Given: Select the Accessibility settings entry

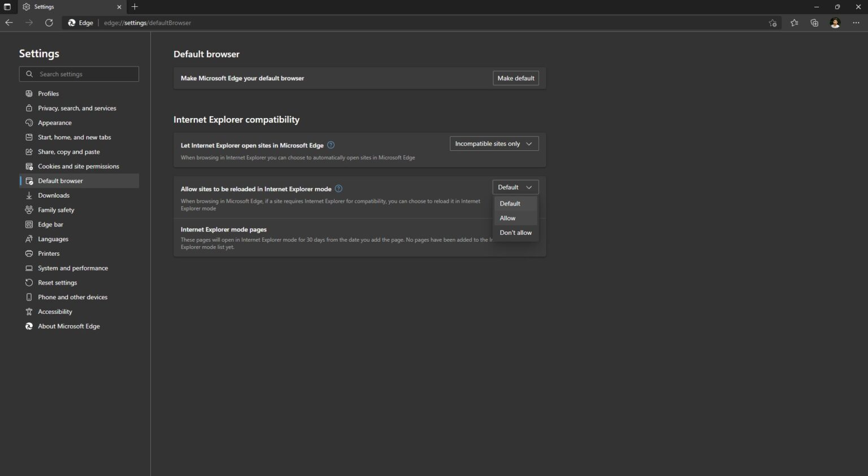Looking at the screenshot, I should coord(54,311).
